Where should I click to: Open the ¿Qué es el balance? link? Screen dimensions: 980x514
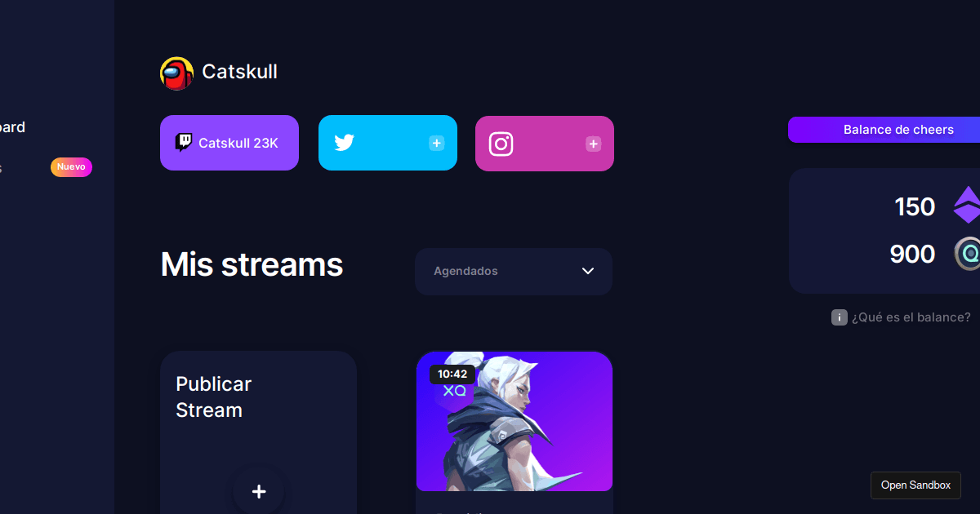(911, 317)
